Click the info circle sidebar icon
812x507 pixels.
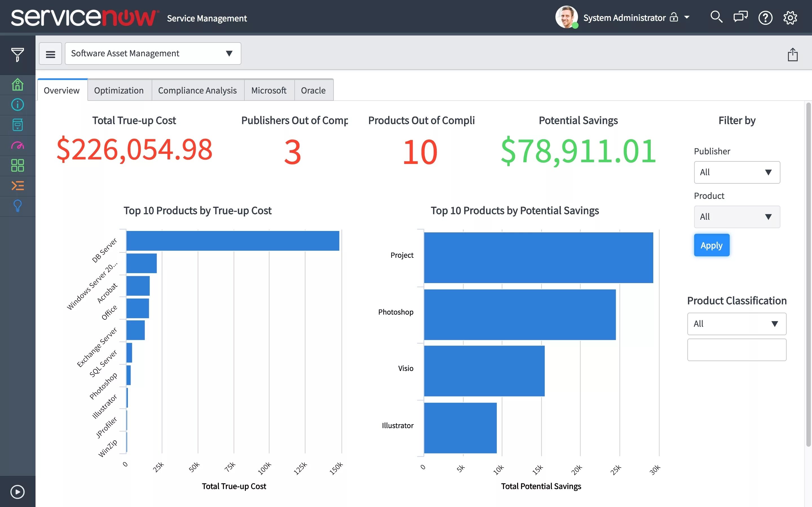tap(17, 104)
